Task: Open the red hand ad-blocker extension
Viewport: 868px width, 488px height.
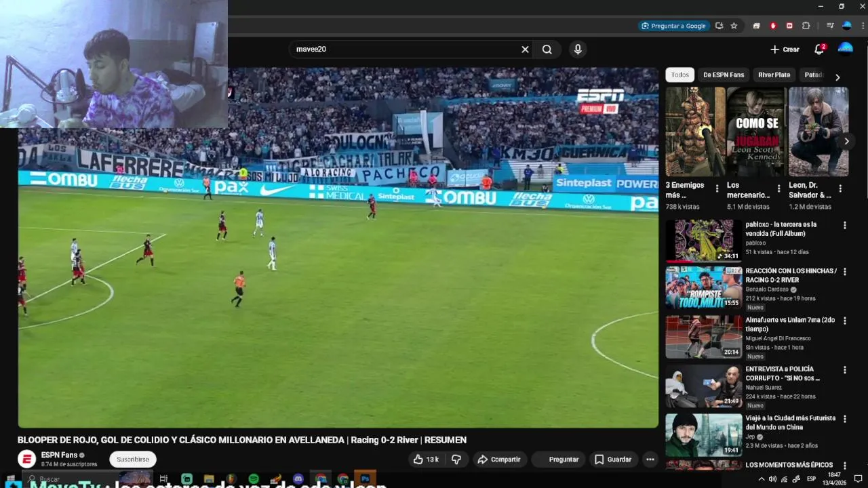Action: [773, 26]
